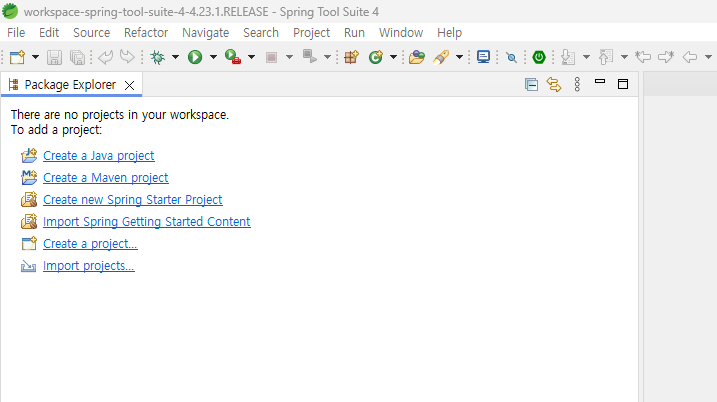Expand the New Java Class dropdown arrow
Viewport: 717px width, 402px height.
393,57
